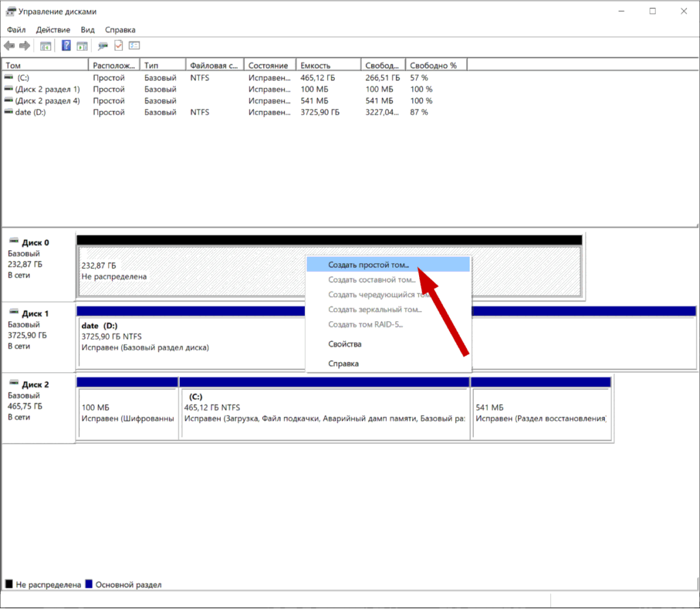Open Справка in the top menu bar
Screen dimensions: 700x609
click(x=120, y=30)
